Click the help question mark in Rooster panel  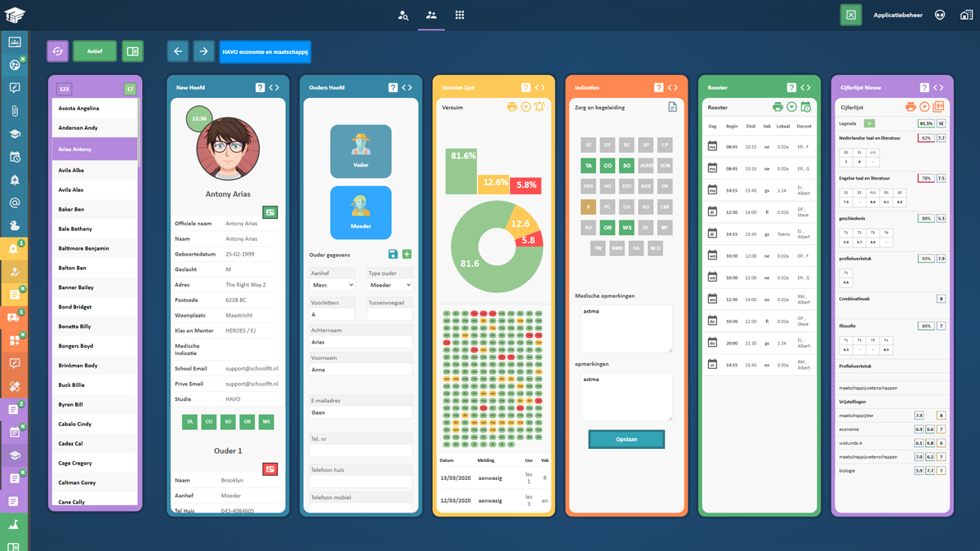tap(791, 87)
